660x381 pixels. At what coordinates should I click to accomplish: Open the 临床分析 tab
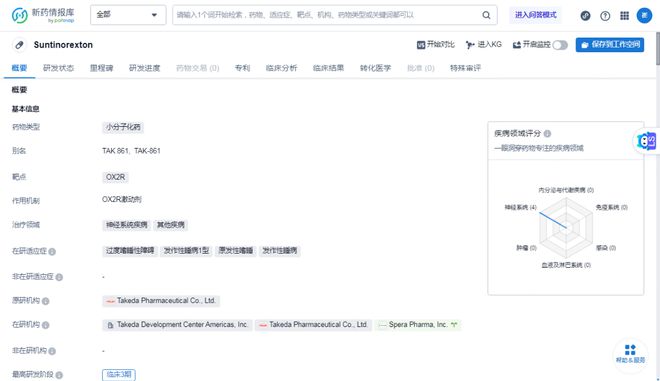tap(282, 68)
